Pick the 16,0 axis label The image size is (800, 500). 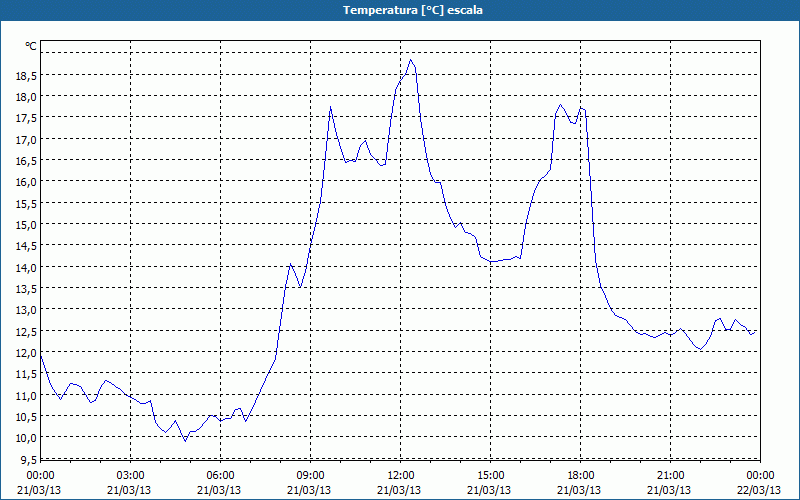(x=26, y=182)
